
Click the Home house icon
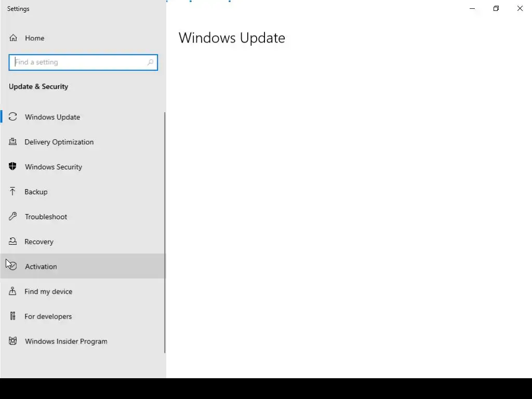tap(13, 37)
